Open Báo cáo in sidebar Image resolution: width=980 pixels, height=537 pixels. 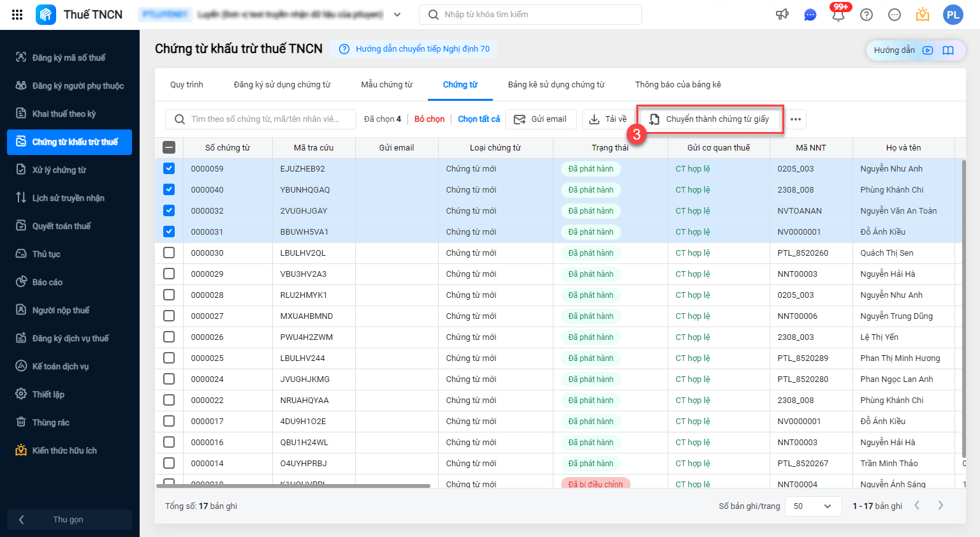69,282
